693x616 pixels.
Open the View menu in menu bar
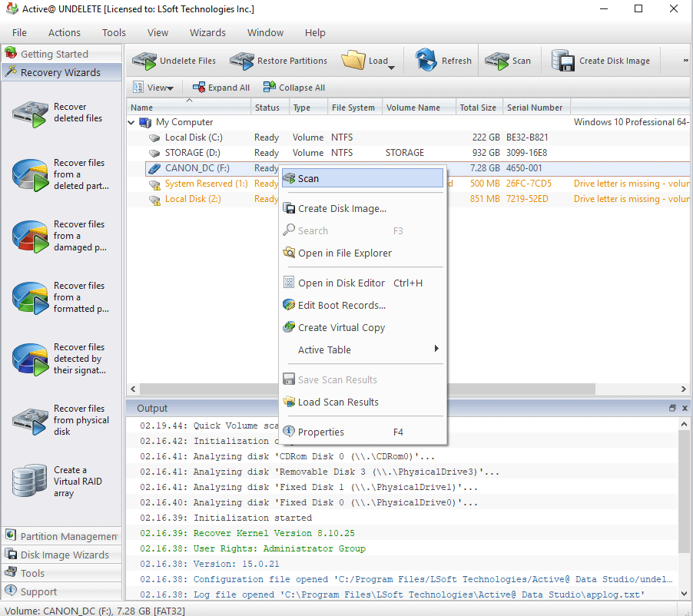point(157,33)
